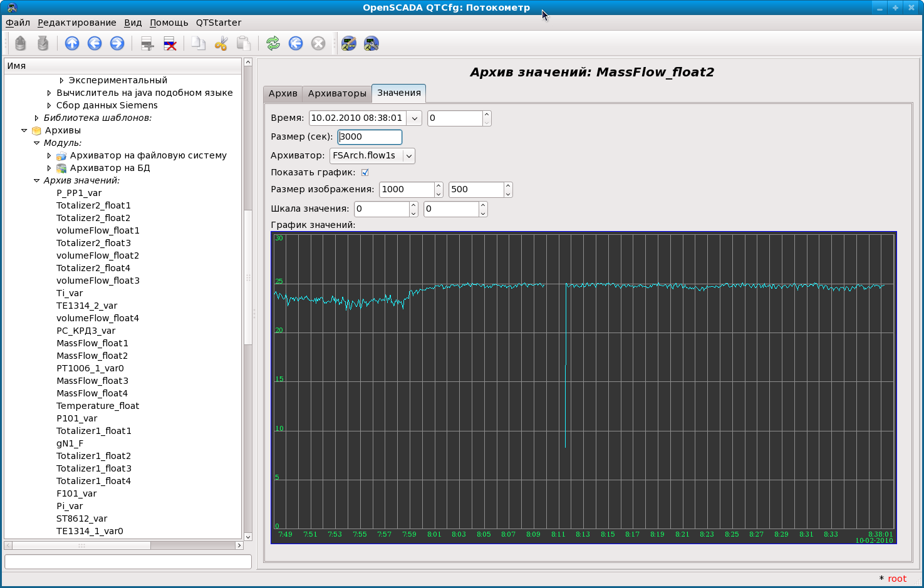Viewport: 924px width, 588px height.
Task: Go back with the Previous page arrow
Action: tap(95, 43)
